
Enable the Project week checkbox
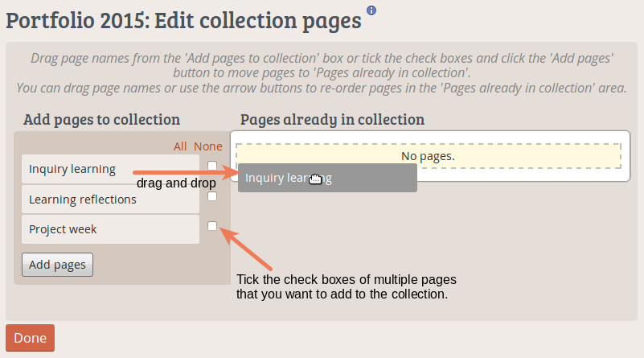point(212,226)
